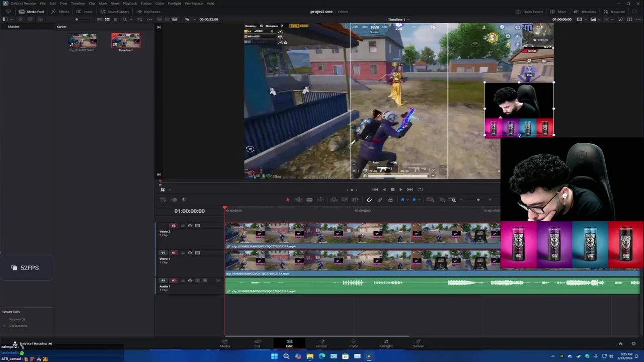Click the media pool search icon
The width and height of the screenshot is (644, 362).
pyautogui.click(x=124, y=19)
